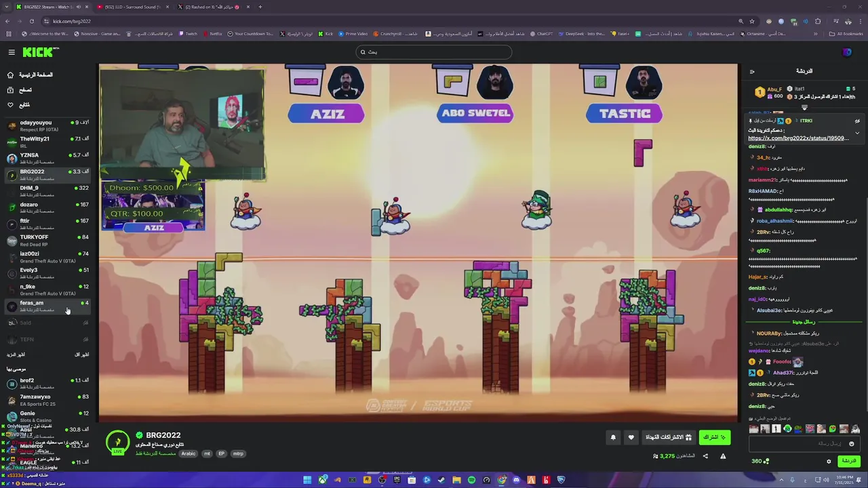Image resolution: width=868 pixels, height=488 pixels.
Task: Select dozaro channel in sidebar
Action: tap(47, 207)
